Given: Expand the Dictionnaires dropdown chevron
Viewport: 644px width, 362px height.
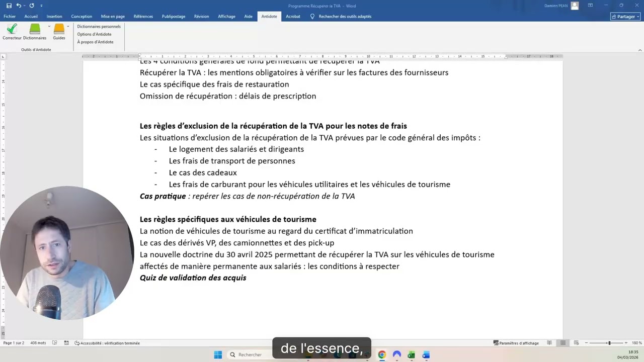Looking at the screenshot, I should [x=49, y=26].
